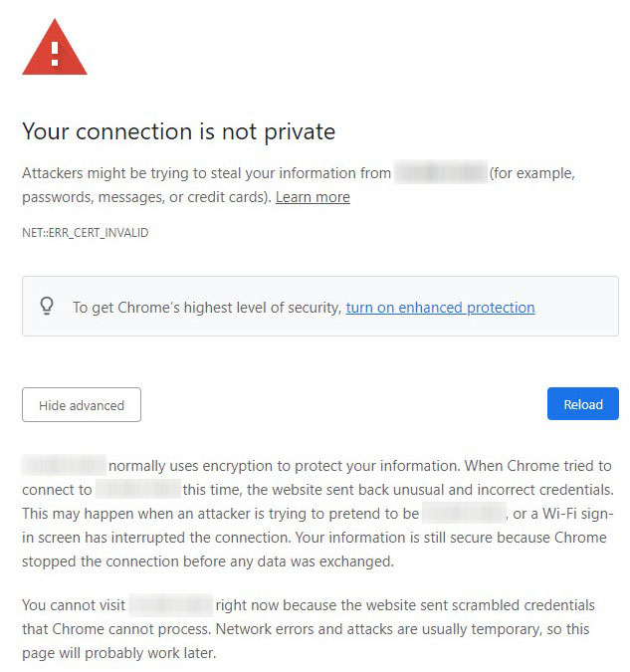The width and height of the screenshot is (630, 672).
Task: Click the NET::ERR_CERT_INVALID error code
Action: coord(86,233)
